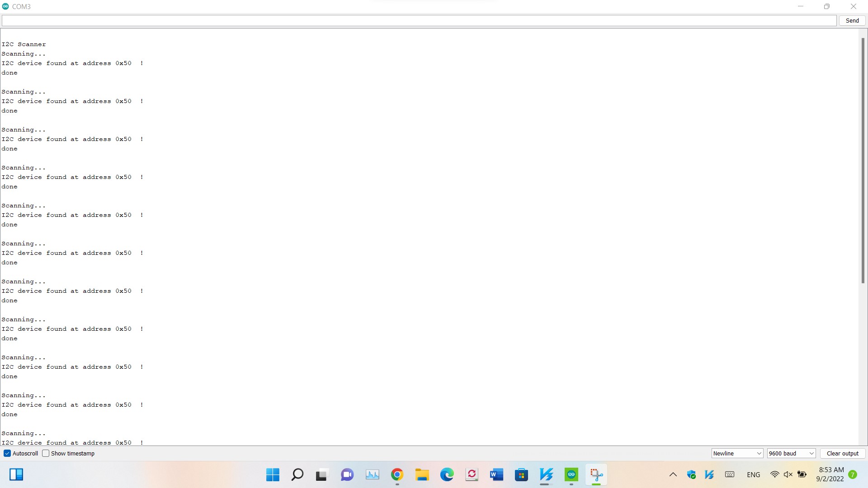Open File Explorer from taskbar
Viewport: 868px width, 488px height.
pyautogui.click(x=422, y=474)
